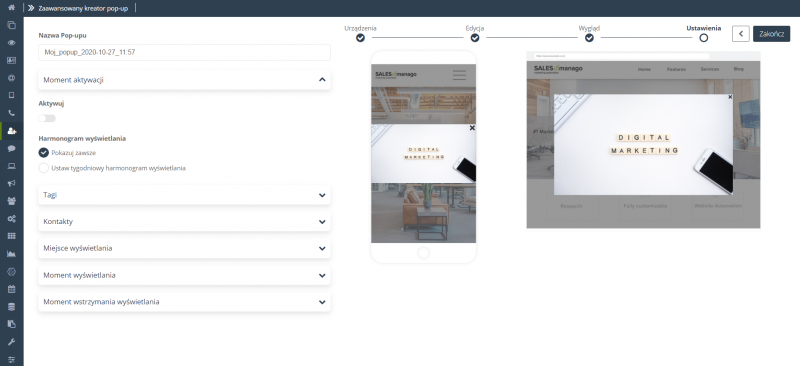This screenshot has width=800, height=366.
Task: Click 'Features' in desktop preview navigation
Action: point(676,69)
